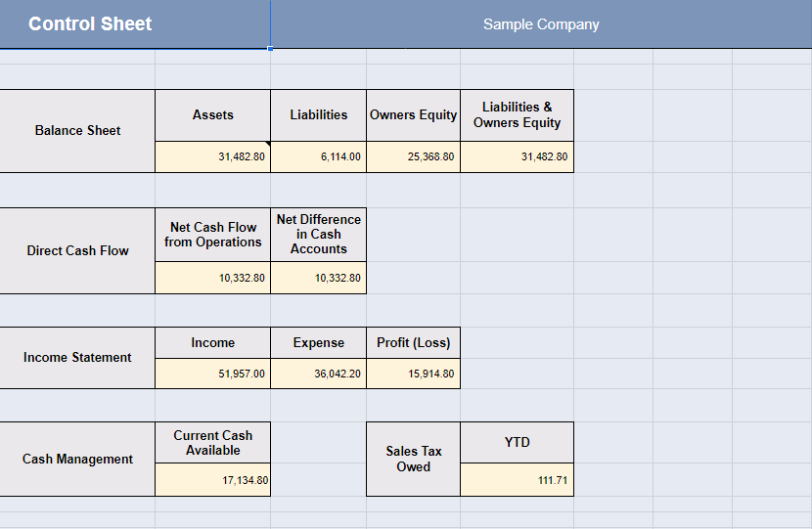Click the Owners Equity header cell
Image resolution: width=812 pixels, height=529 pixels.
[413, 115]
